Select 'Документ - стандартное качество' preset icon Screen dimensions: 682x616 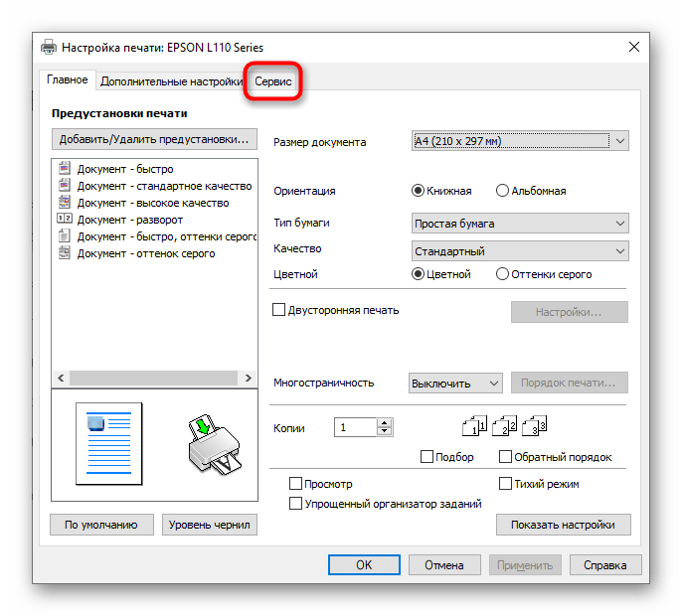pos(66,186)
